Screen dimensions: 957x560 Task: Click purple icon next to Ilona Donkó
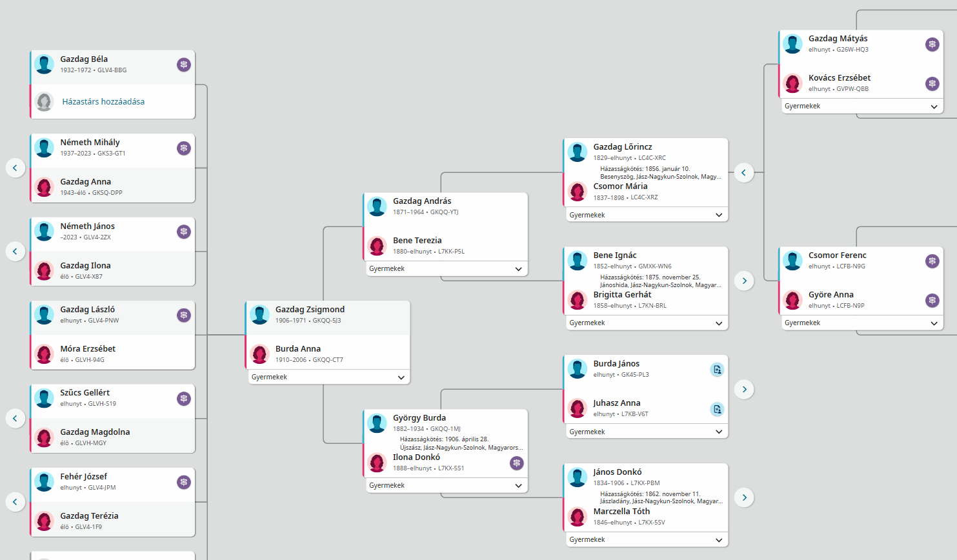[x=516, y=463]
